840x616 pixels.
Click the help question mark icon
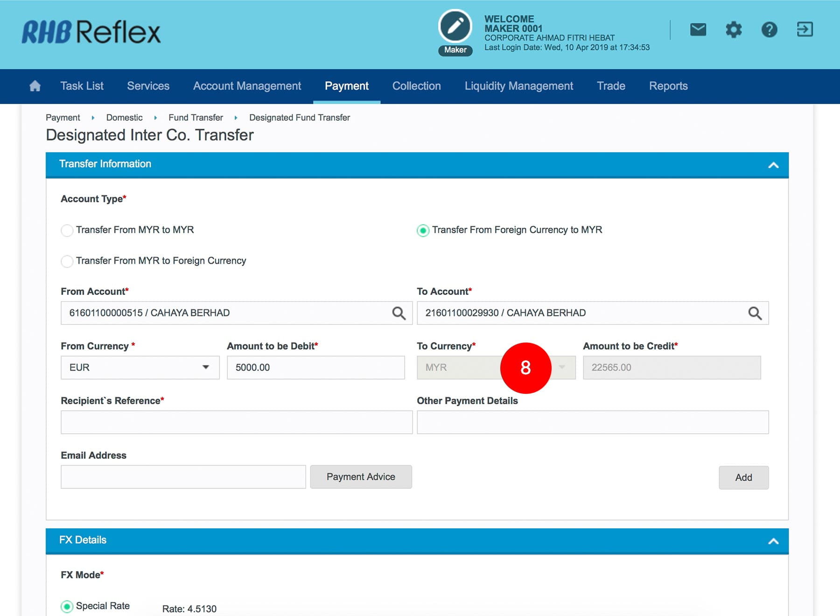[769, 30]
